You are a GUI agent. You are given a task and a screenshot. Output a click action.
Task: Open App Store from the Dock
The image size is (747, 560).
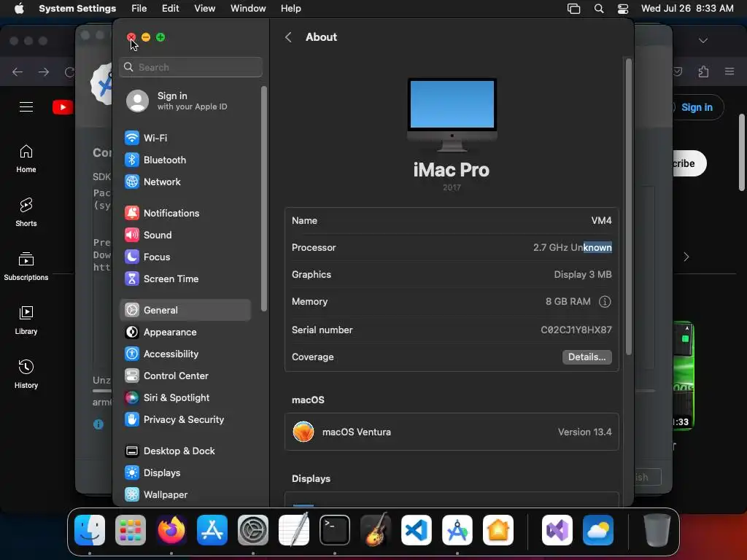coord(212,530)
